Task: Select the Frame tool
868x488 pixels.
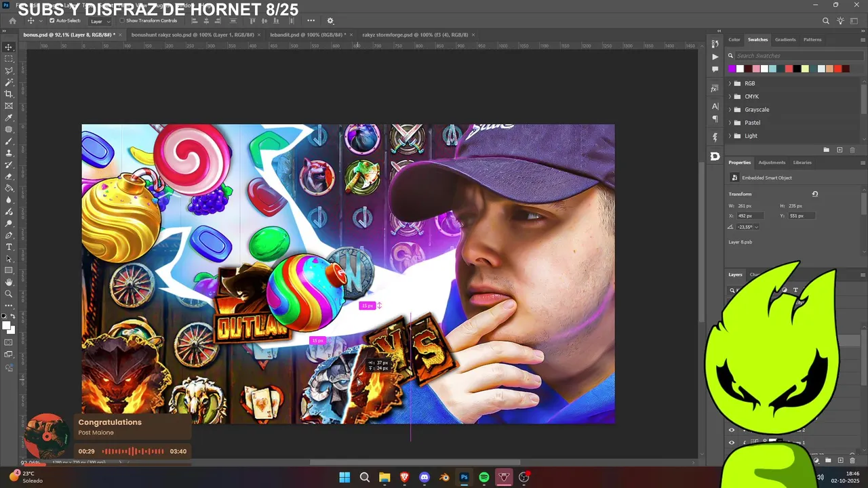Action: [x=9, y=106]
